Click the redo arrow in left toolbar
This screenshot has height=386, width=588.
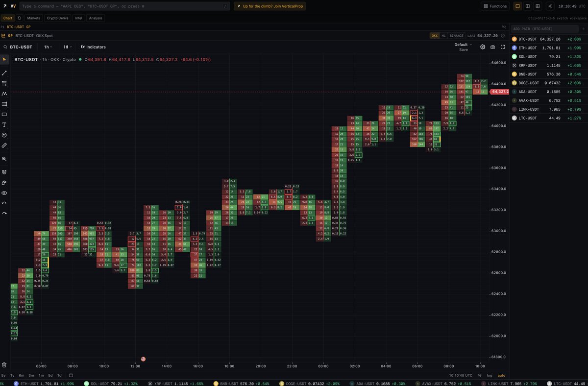(x=4, y=213)
